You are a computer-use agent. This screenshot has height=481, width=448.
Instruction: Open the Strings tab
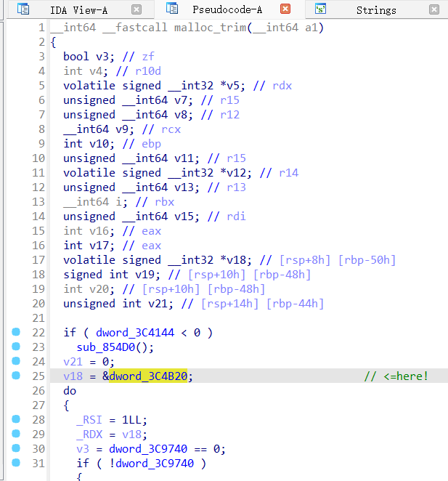coord(376,10)
